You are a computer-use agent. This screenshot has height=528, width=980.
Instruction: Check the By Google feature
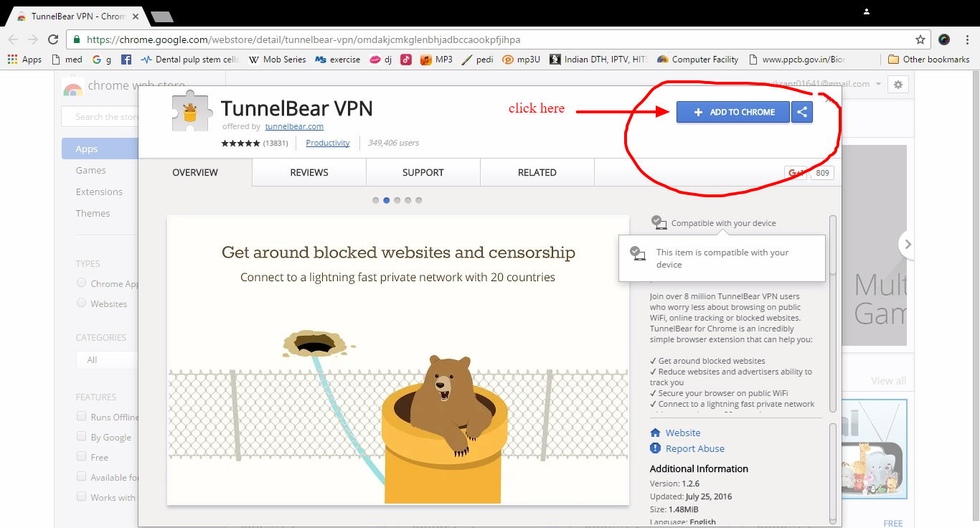81,437
